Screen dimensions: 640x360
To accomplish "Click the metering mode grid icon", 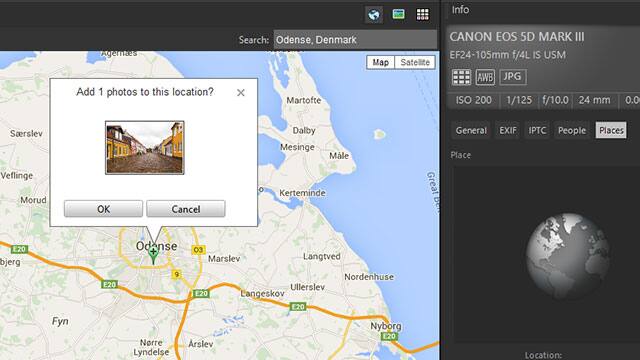I will point(461,77).
